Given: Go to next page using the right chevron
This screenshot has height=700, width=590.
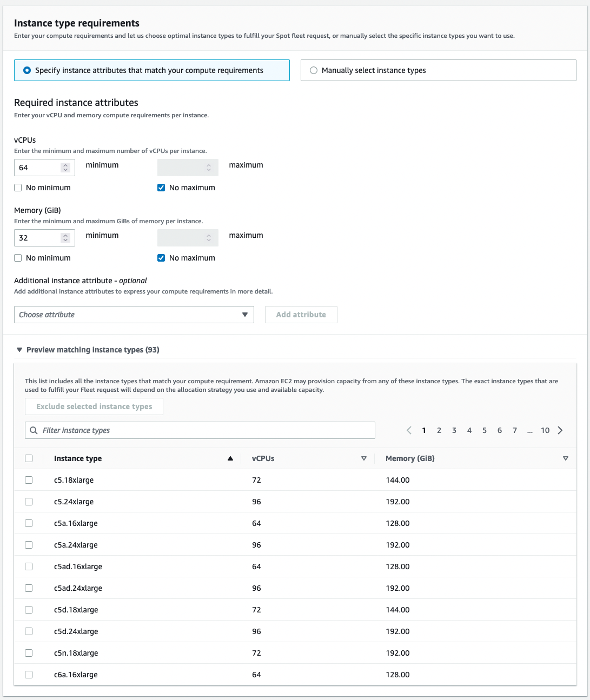Looking at the screenshot, I should [560, 430].
